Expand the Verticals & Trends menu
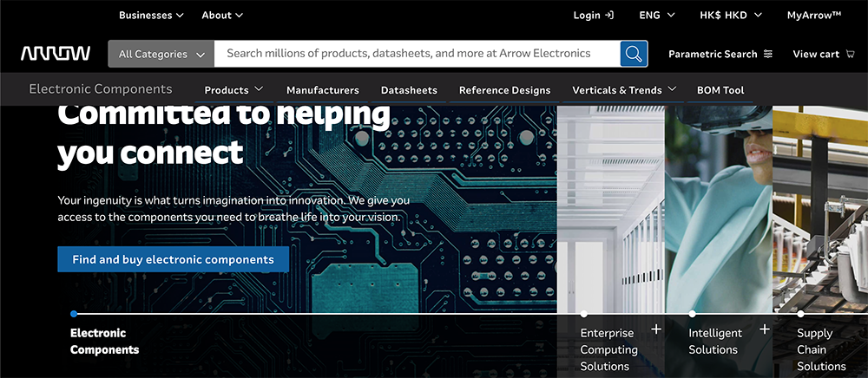 pos(624,89)
